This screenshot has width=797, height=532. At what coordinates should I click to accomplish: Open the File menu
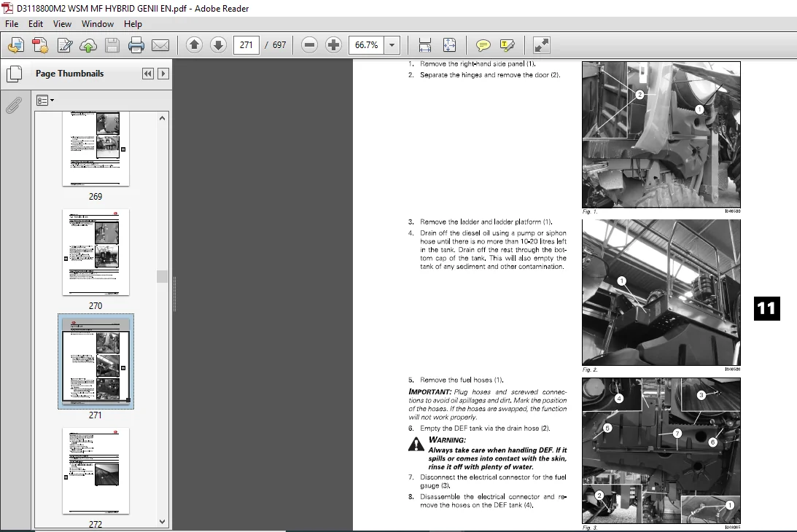click(x=12, y=24)
